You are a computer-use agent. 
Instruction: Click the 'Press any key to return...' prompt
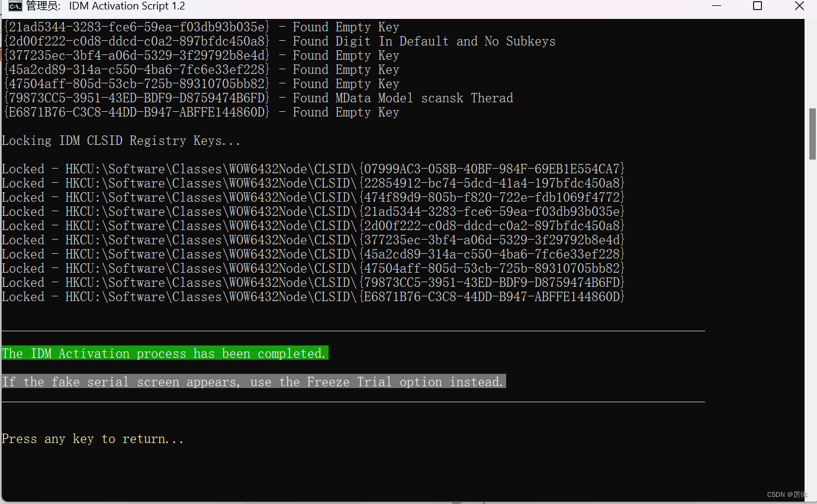tap(93, 439)
